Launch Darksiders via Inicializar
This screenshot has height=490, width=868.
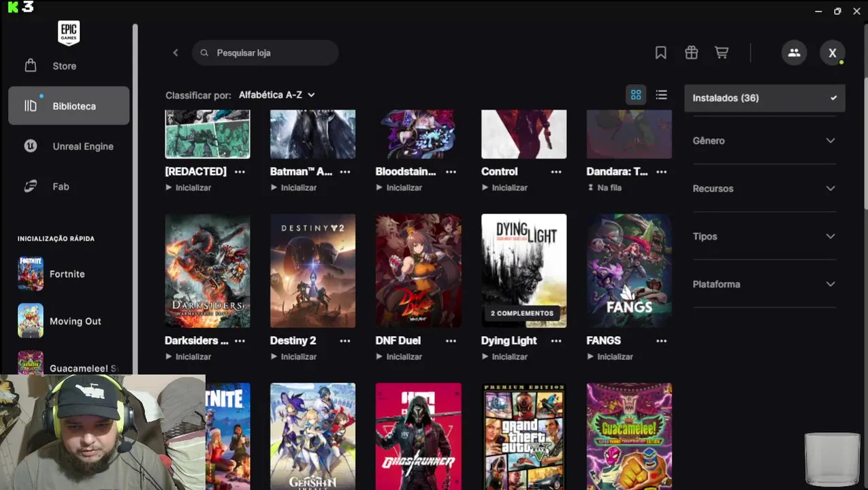189,357
